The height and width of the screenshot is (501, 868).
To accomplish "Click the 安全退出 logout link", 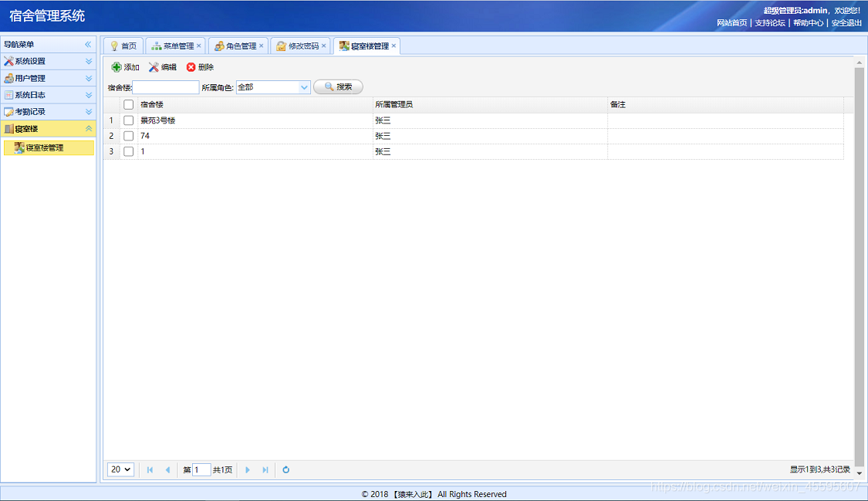I will pyautogui.click(x=846, y=22).
